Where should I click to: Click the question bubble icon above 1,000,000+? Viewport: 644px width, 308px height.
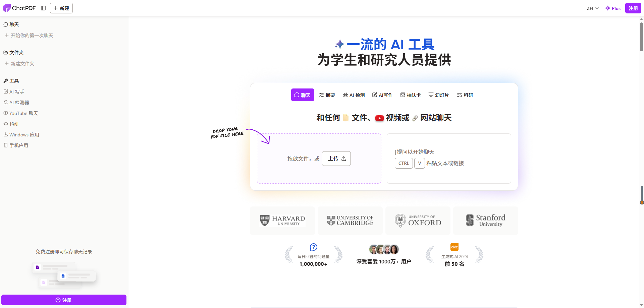point(314,247)
